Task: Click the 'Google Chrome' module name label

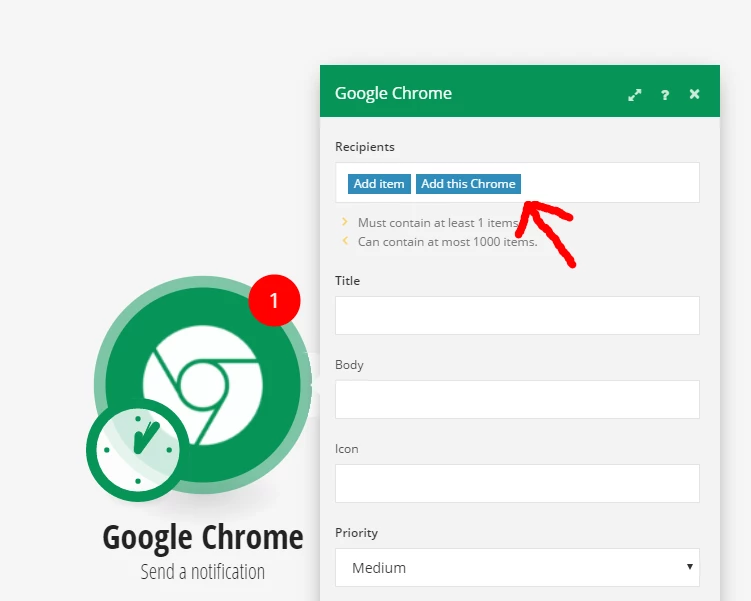Action: pyautogui.click(x=203, y=537)
